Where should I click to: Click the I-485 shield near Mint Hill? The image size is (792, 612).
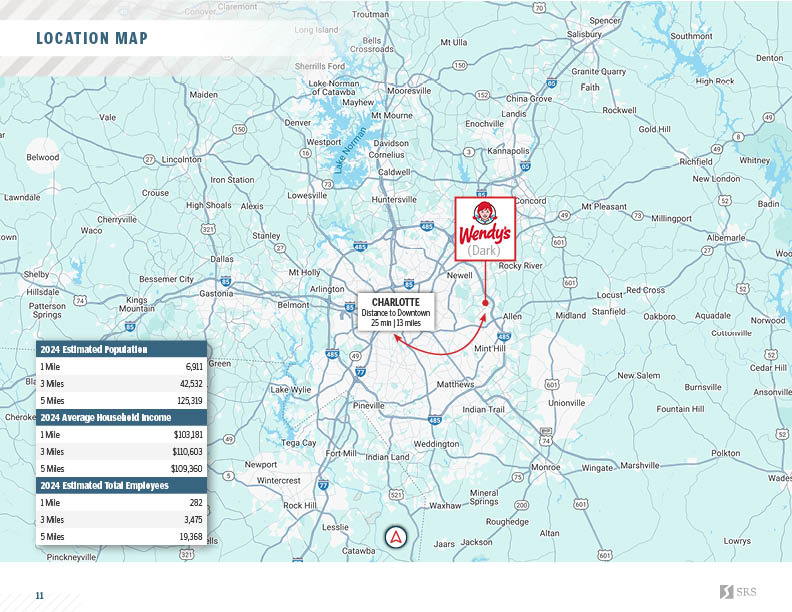point(504,336)
